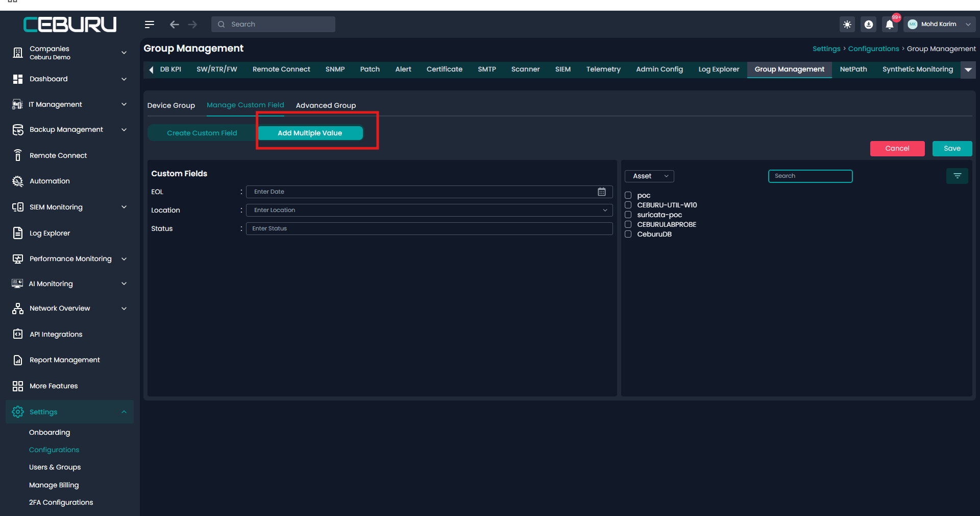Click the Network Overview icon
The image size is (980, 516).
18,309
